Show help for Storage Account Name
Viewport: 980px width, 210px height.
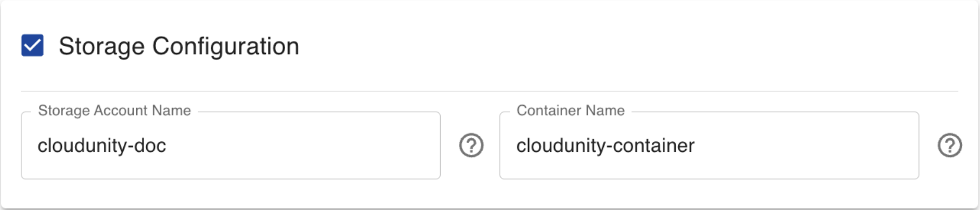coord(471,146)
